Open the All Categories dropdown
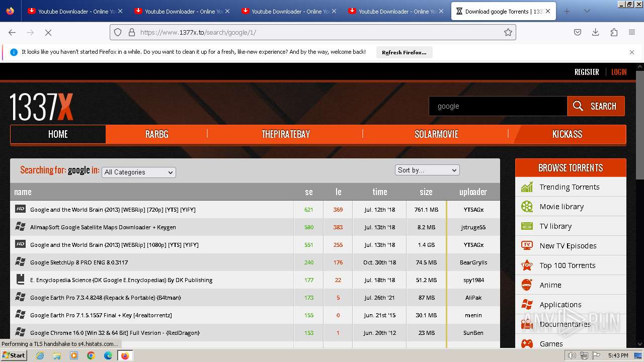644x362 pixels. (139, 172)
